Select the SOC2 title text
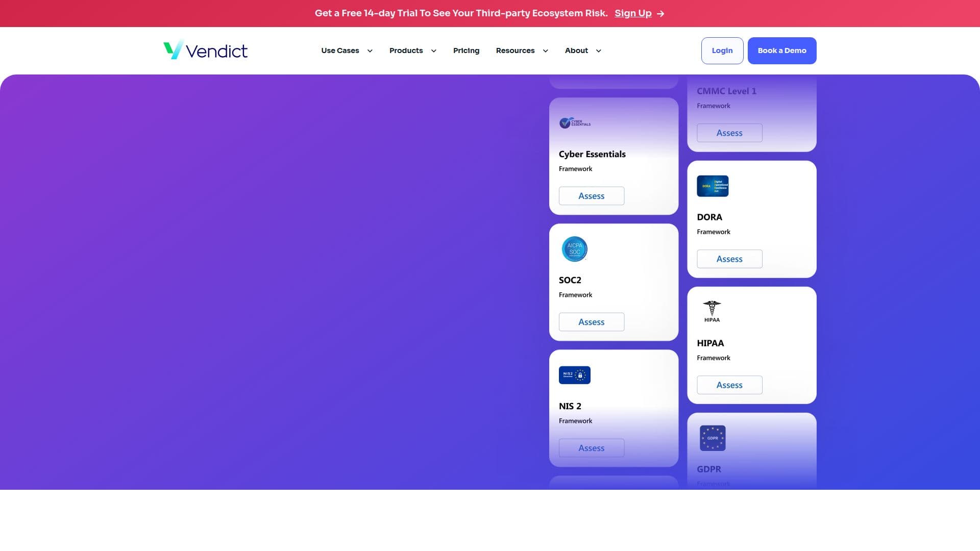The image size is (980, 551). [570, 280]
